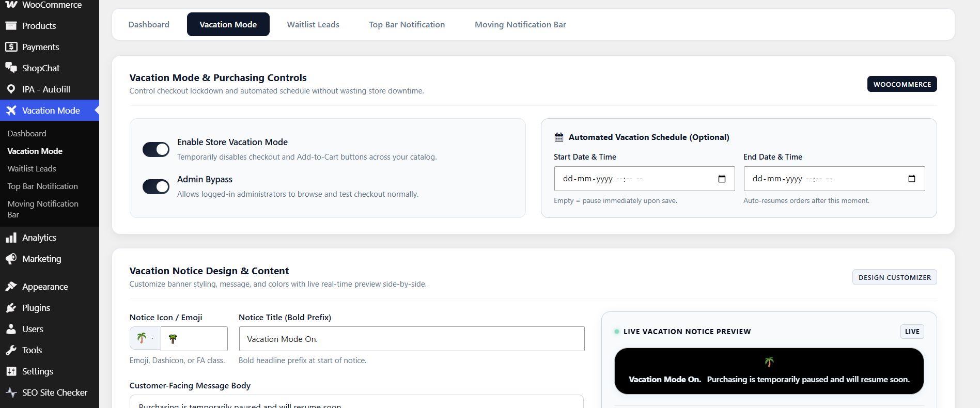The height and width of the screenshot is (408, 980).
Task: Open the palm tree emoji icon picker
Action: pyautogui.click(x=145, y=339)
